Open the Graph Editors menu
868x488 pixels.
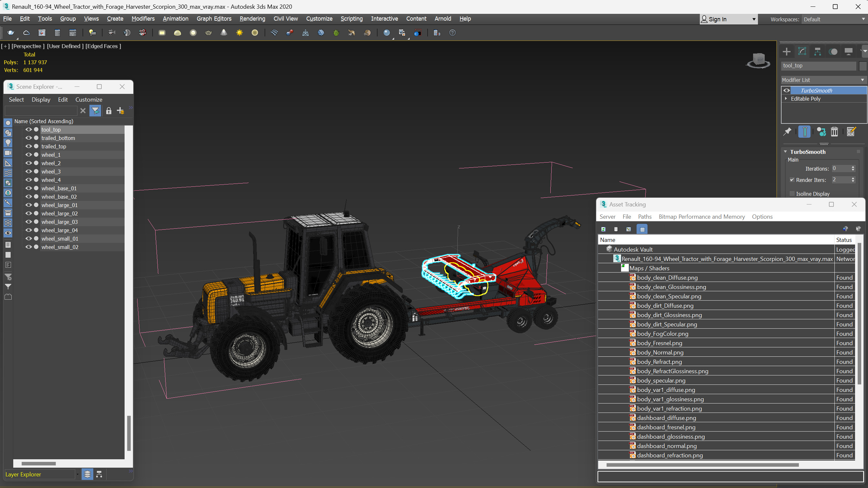pos(214,19)
